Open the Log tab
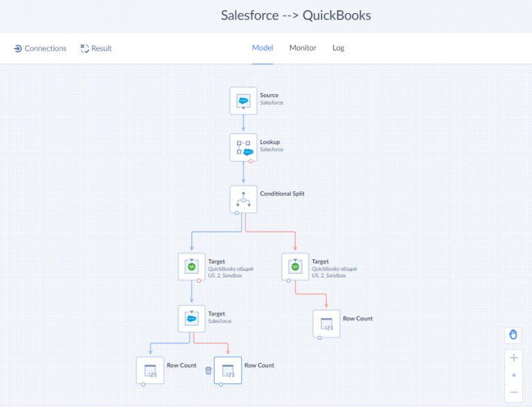 (338, 48)
